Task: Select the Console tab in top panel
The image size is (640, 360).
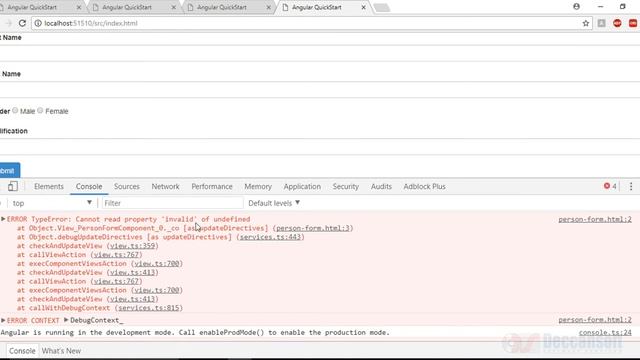Action: [x=89, y=186]
